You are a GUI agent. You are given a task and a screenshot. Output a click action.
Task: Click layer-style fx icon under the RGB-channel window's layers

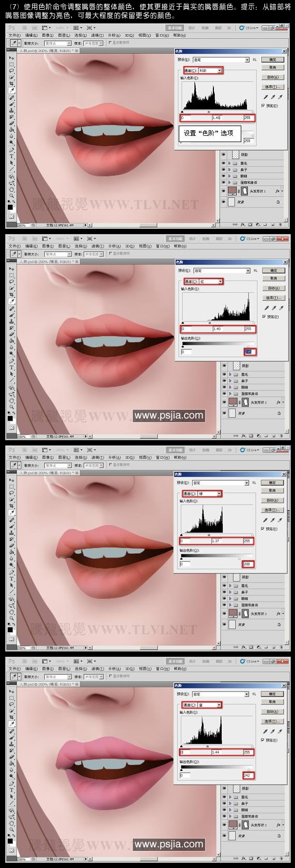coord(244,224)
